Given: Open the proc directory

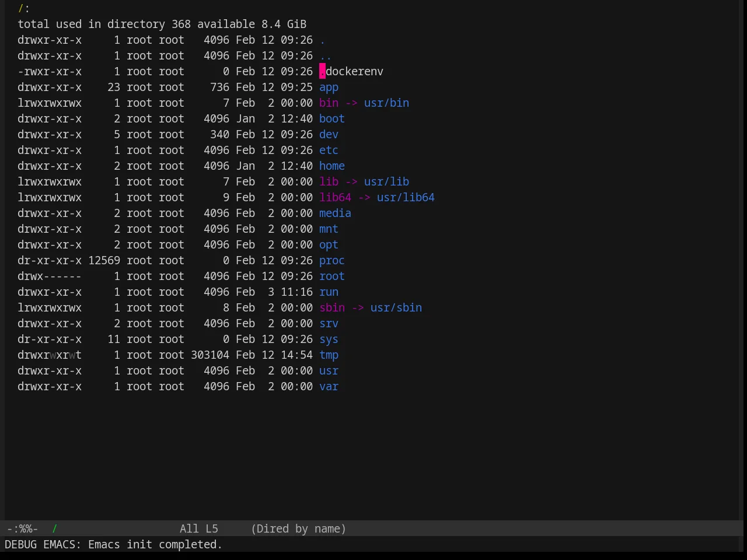Looking at the screenshot, I should pos(332,261).
